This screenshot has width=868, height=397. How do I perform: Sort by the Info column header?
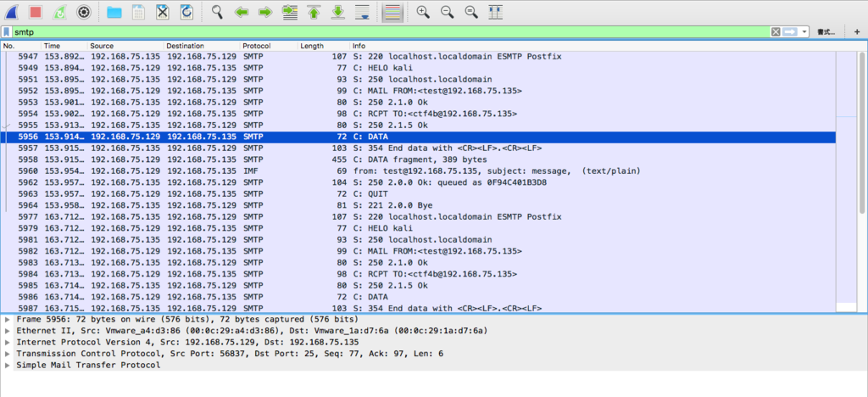593,46
